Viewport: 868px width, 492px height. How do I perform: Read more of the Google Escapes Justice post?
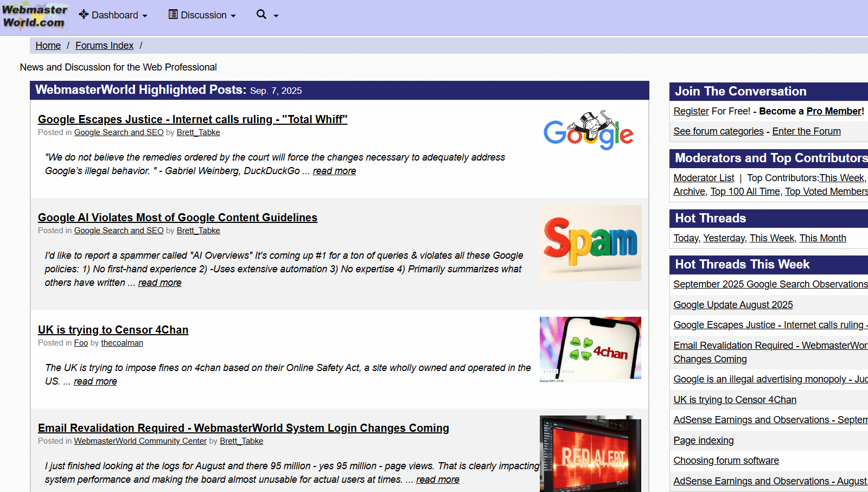(x=334, y=171)
